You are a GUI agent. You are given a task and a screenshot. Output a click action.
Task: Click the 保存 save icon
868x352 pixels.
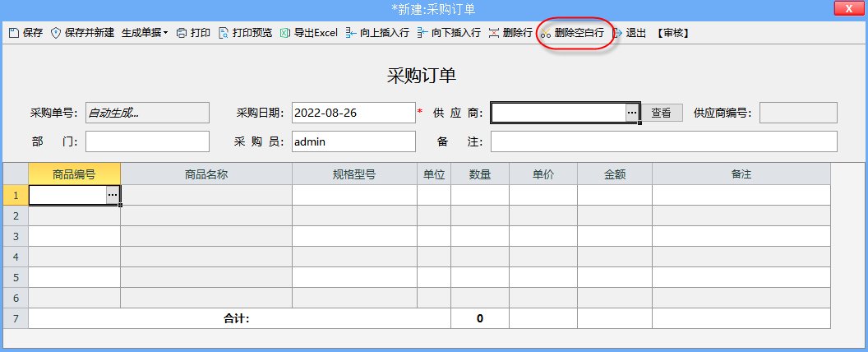(14, 33)
